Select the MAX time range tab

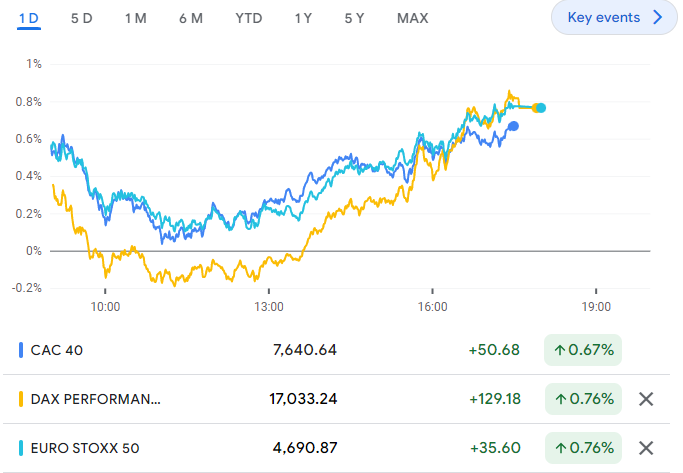(413, 18)
